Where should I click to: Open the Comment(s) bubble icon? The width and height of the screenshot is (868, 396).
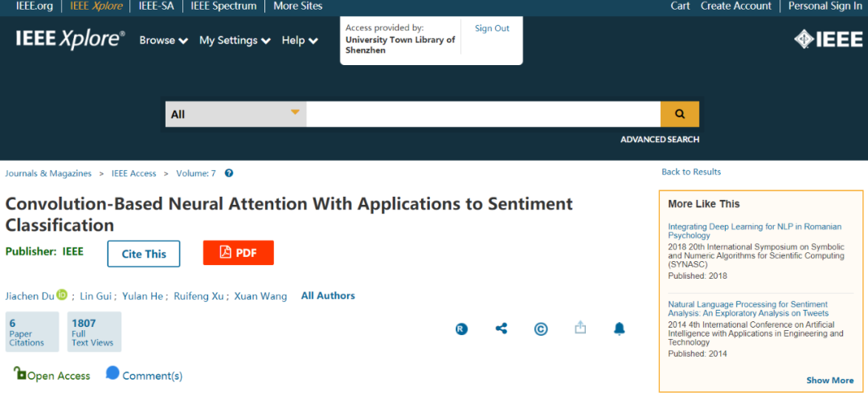pyautogui.click(x=113, y=373)
